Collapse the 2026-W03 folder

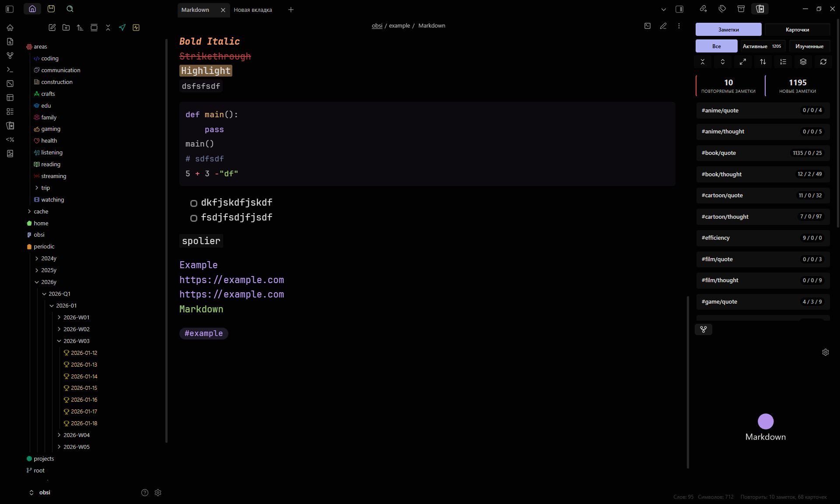point(59,341)
